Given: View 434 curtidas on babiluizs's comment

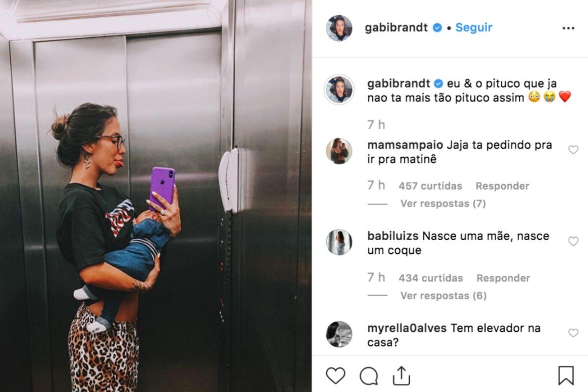Looking at the screenshot, I should [431, 278].
